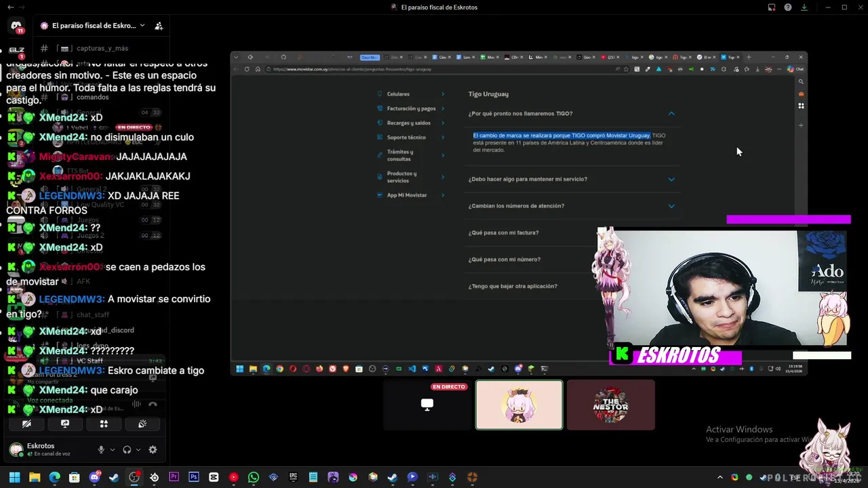
Task: Click the Help question mark in title bar
Action: (x=788, y=7)
